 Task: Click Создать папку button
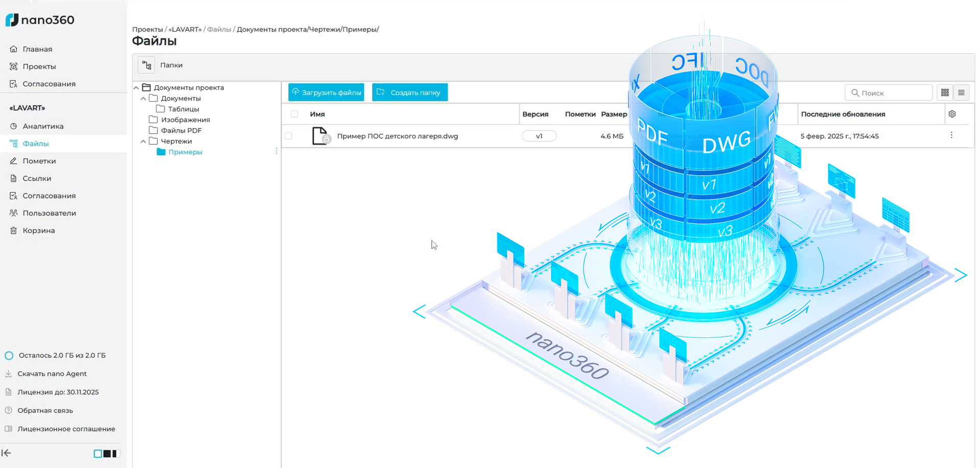410,92
